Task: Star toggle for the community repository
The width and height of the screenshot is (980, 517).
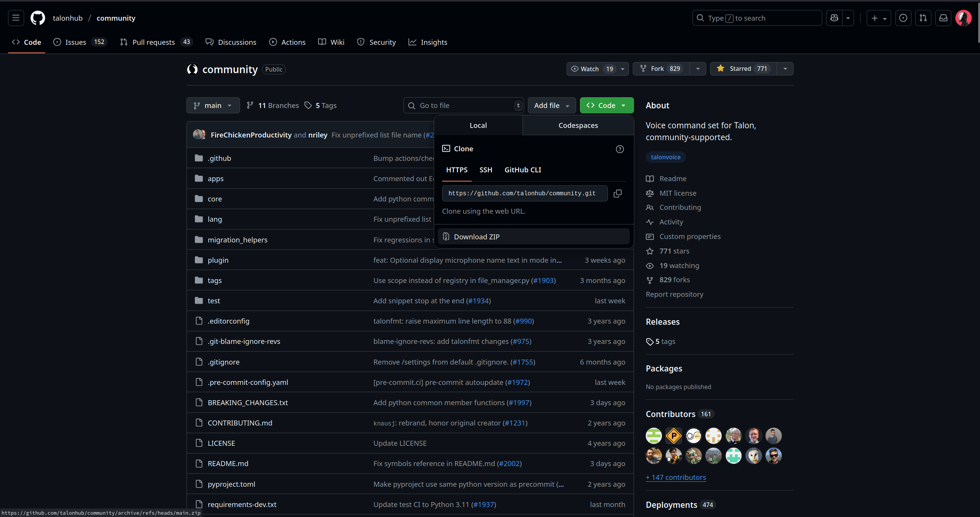Action: pos(743,69)
